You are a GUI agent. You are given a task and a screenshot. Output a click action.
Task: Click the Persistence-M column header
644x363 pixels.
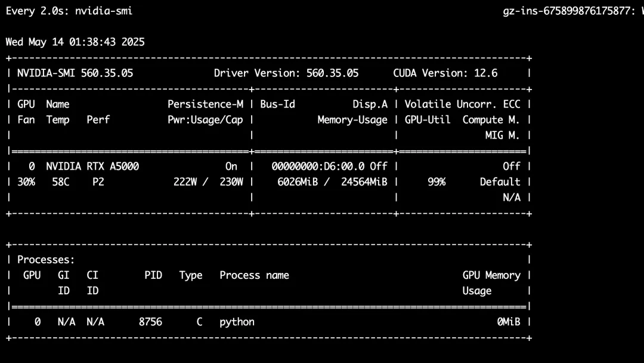click(x=205, y=104)
